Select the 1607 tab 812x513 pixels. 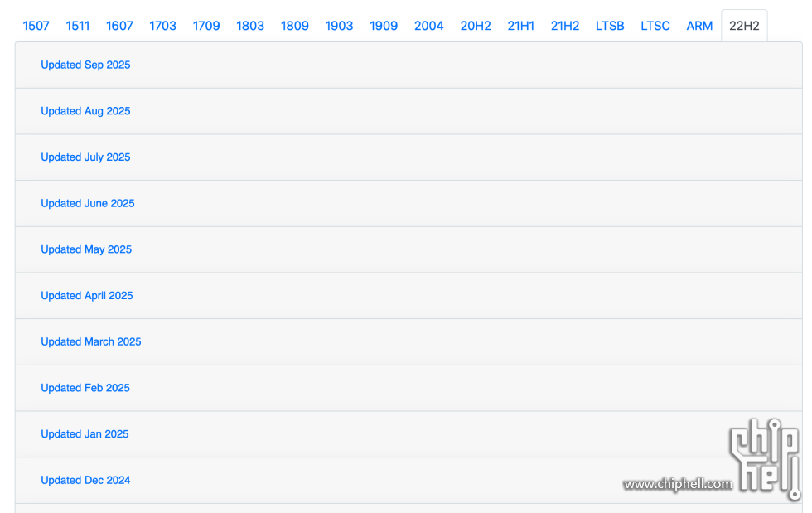(x=119, y=26)
